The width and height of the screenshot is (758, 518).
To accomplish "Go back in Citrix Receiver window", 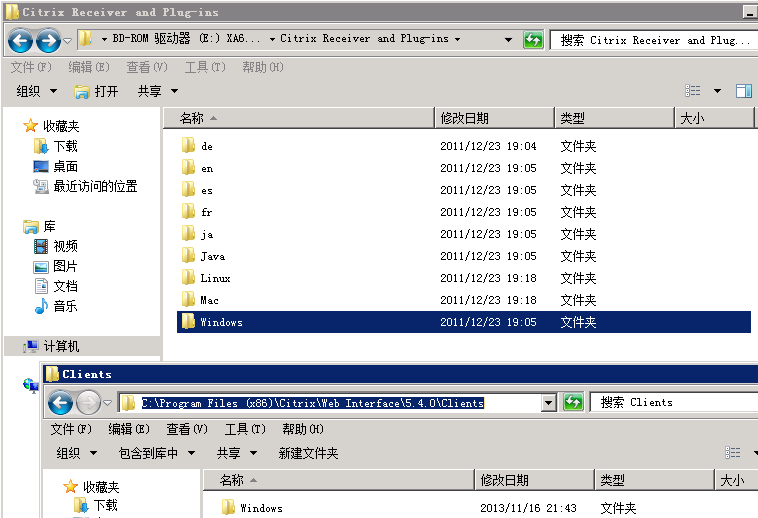I will click(x=20, y=41).
